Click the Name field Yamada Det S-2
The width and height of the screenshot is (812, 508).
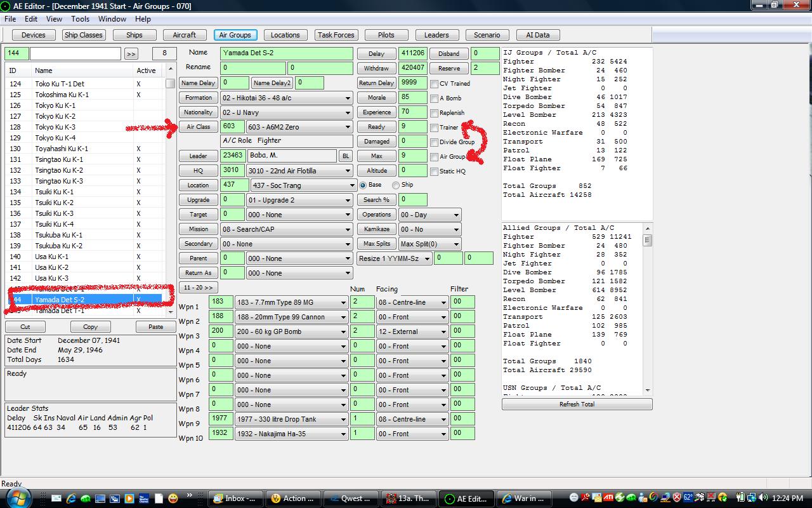tap(286, 53)
